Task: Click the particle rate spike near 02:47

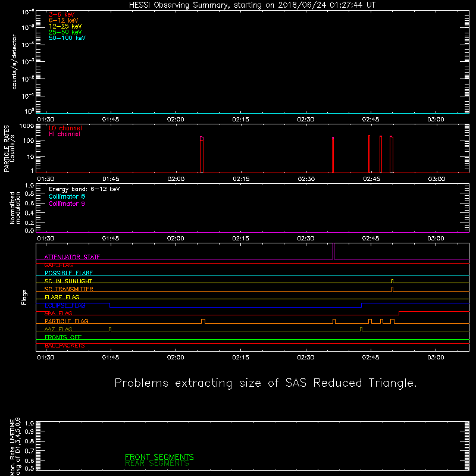Action: click(x=381, y=154)
